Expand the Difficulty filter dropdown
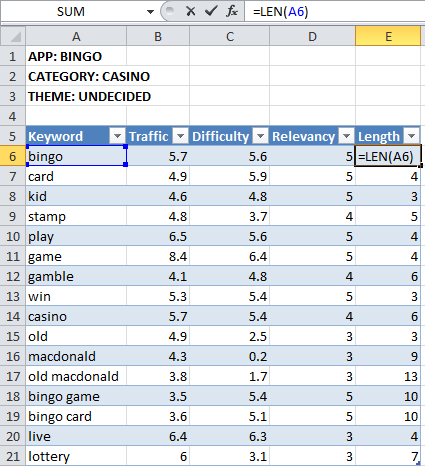 (260, 136)
